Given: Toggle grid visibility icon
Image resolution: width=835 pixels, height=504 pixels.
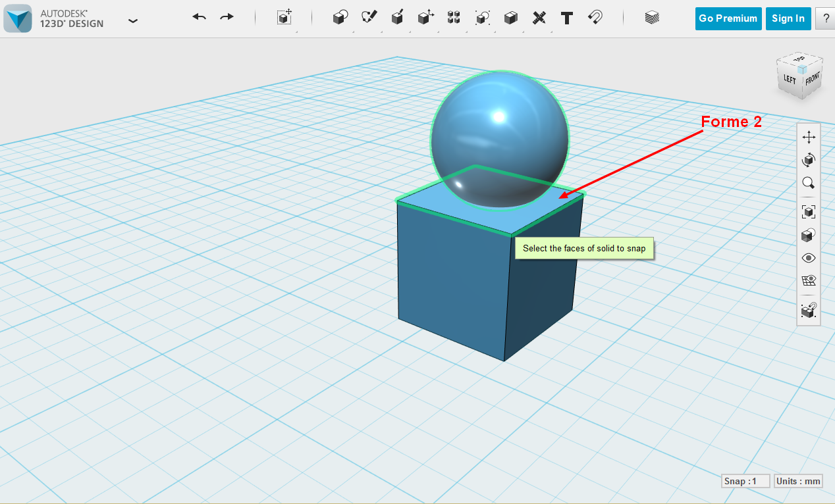Looking at the screenshot, I should point(809,281).
